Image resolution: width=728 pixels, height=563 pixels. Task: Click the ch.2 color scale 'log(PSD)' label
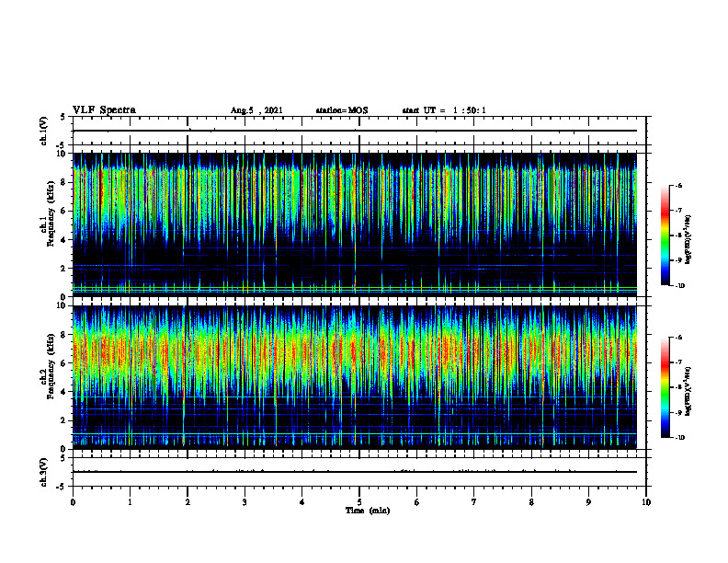(x=688, y=392)
